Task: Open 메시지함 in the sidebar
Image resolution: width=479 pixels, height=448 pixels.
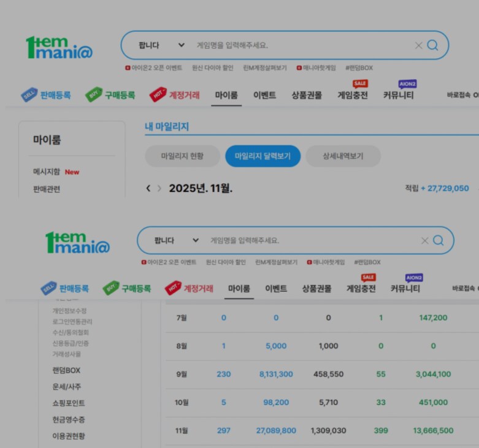Action: (47, 172)
